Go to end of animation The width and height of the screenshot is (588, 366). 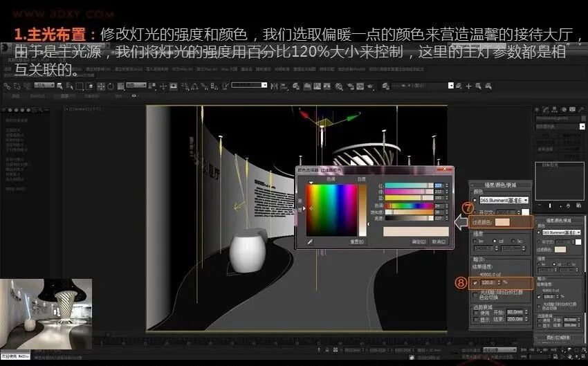click(x=553, y=350)
